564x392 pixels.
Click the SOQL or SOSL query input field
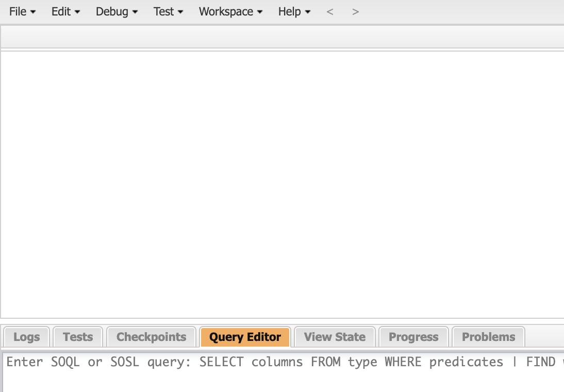pyautogui.click(x=284, y=372)
